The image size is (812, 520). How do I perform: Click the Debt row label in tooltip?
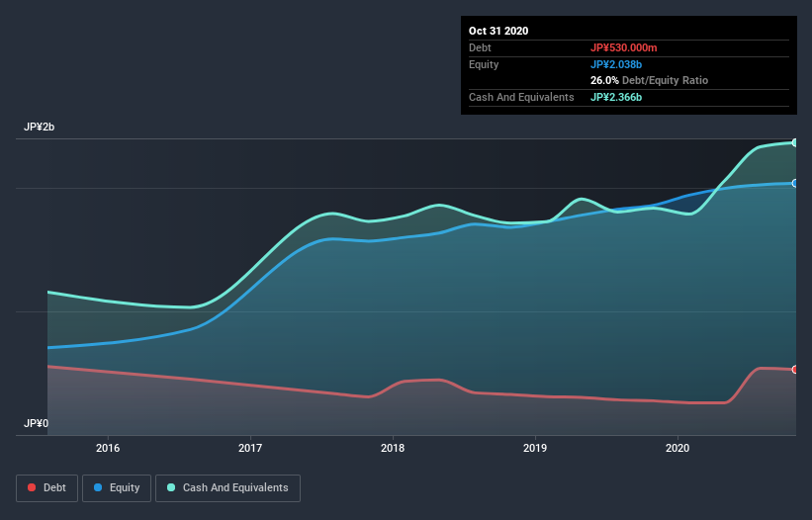480,47
